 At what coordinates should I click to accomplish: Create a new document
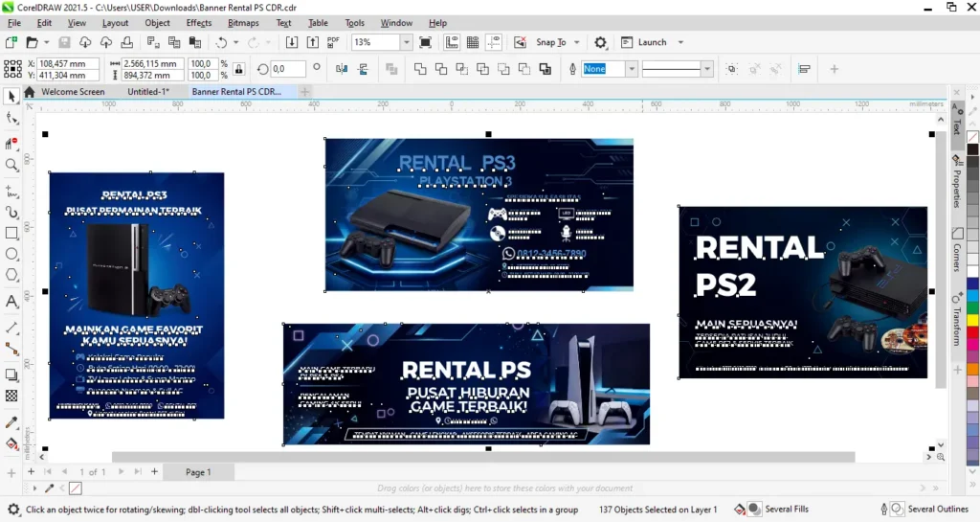11,42
